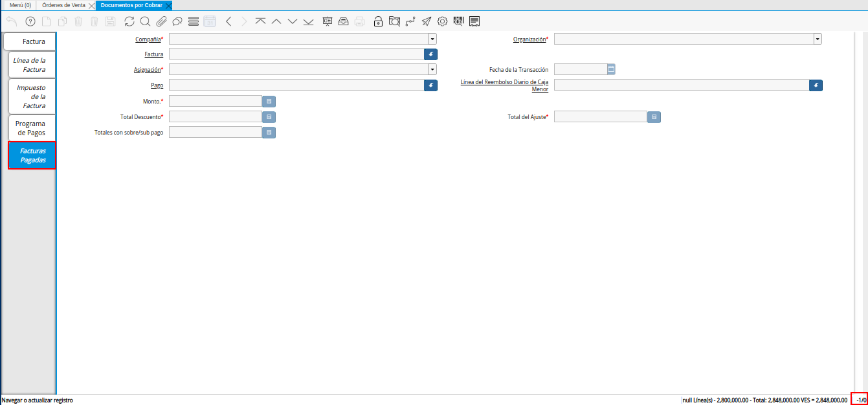Image resolution: width=868 pixels, height=405 pixels.
Task: Open Attachments paperclip icon
Action: tap(161, 21)
